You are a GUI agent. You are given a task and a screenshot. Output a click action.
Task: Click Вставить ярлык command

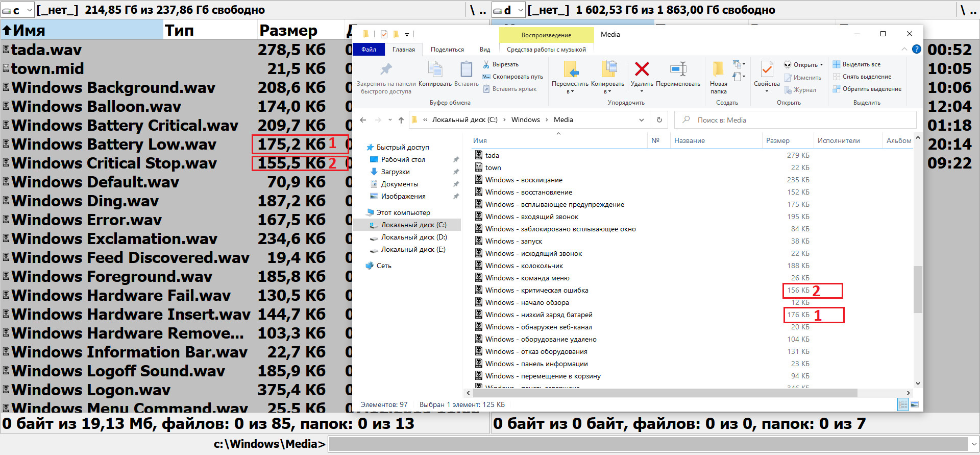(509, 89)
